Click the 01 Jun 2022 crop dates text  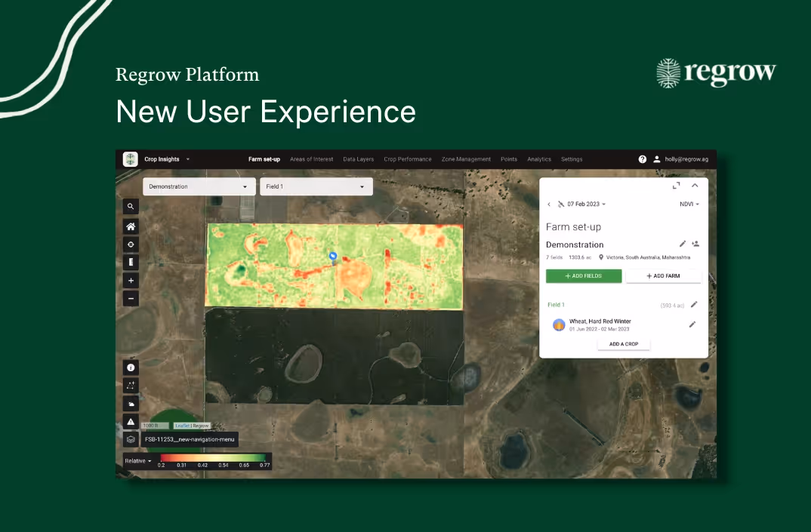[599, 329]
